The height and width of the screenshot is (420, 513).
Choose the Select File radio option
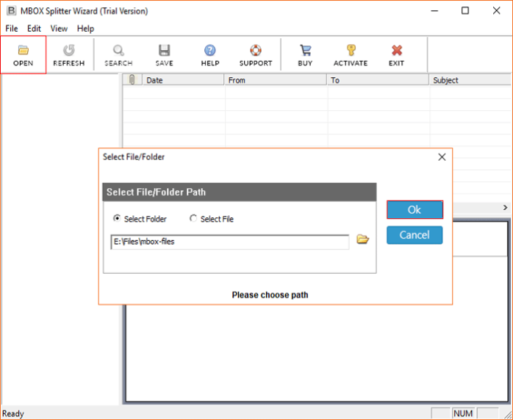click(212, 219)
